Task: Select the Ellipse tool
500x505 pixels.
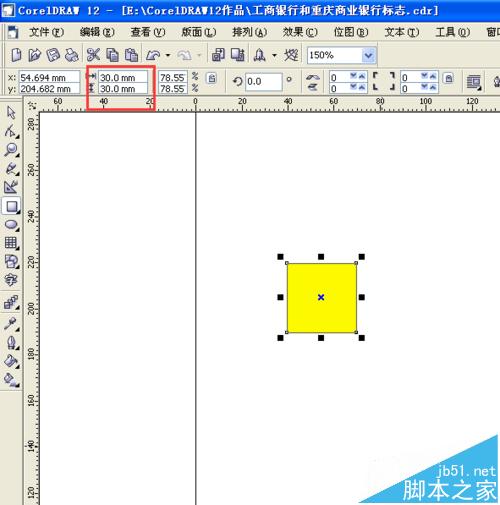Action: 11,225
